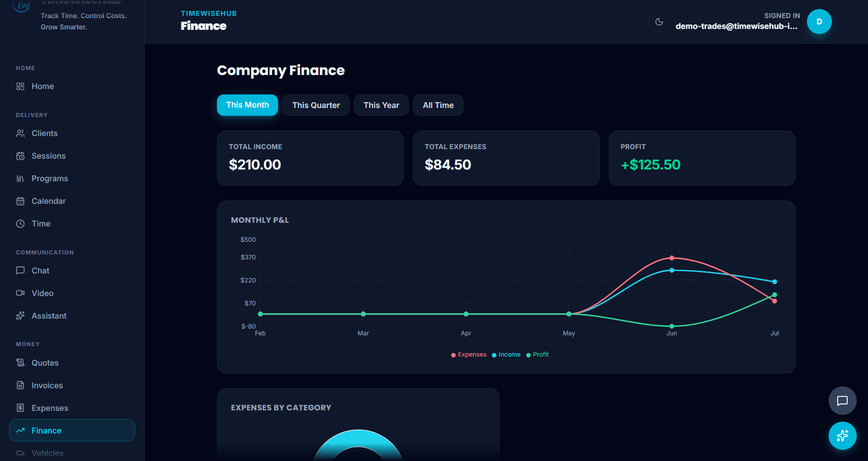Click the Invoices document icon
This screenshot has width=868, height=461.
(20, 386)
